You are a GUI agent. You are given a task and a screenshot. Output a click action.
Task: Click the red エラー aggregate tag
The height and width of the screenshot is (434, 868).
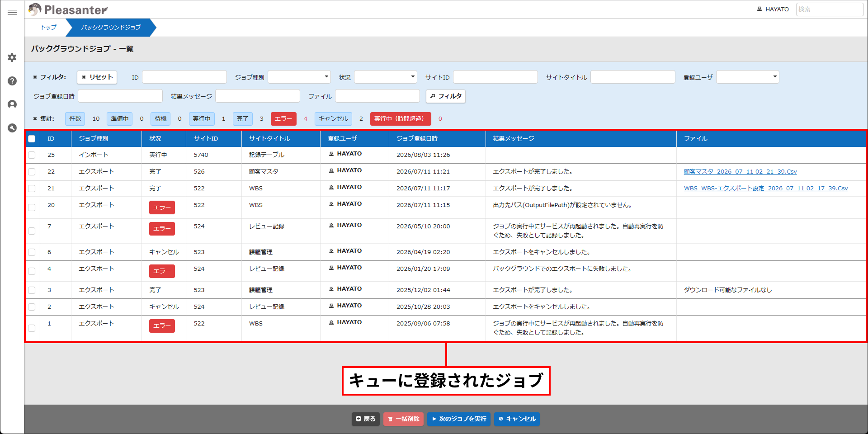pyautogui.click(x=283, y=119)
